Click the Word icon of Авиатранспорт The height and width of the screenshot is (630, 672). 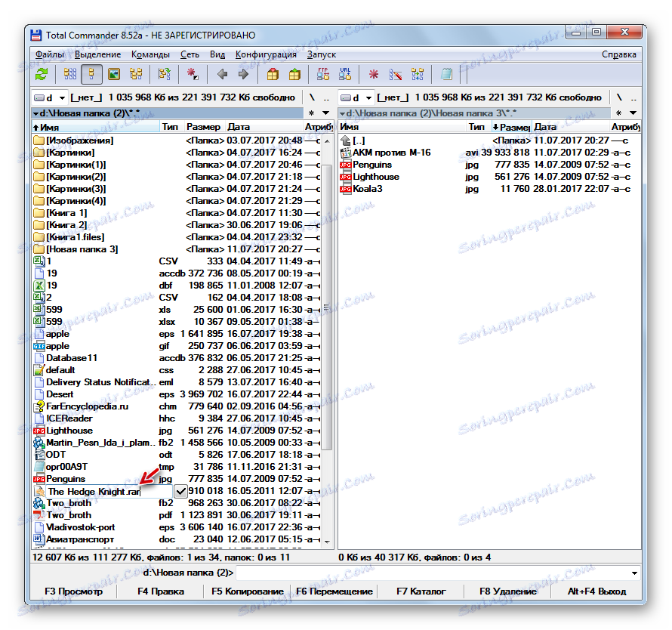click(39, 539)
